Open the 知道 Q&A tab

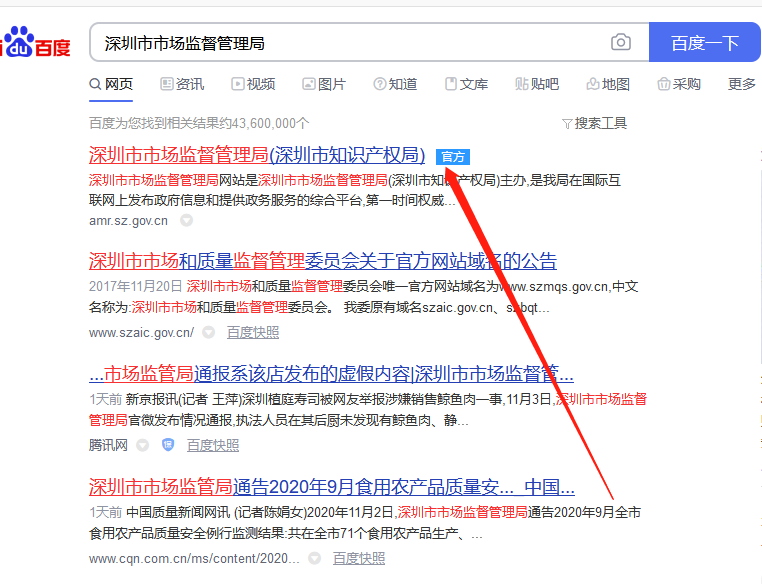[395, 84]
